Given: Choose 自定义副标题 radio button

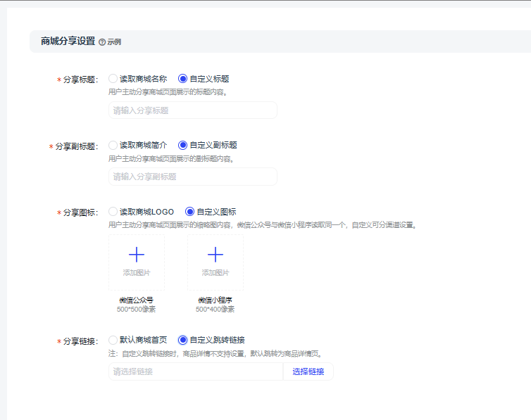Looking at the screenshot, I should click(183, 145).
